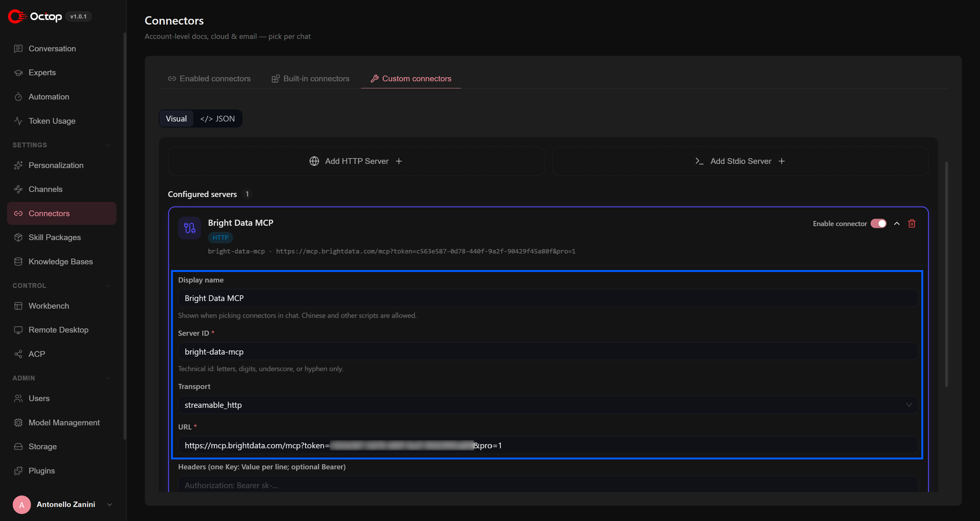Viewport: 980px width, 521px height.
Task: Switch to Enabled connectors tab
Action: [209, 79]
